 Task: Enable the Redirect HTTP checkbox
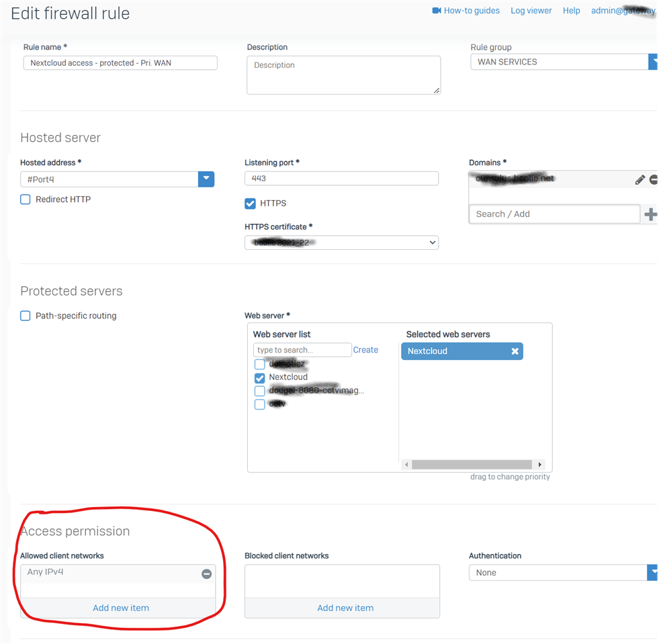click(26, 199)
